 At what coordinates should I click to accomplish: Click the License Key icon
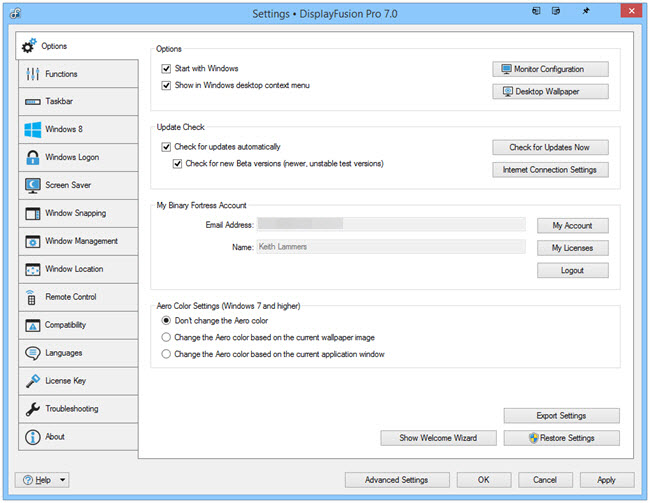tap(33, 381)
